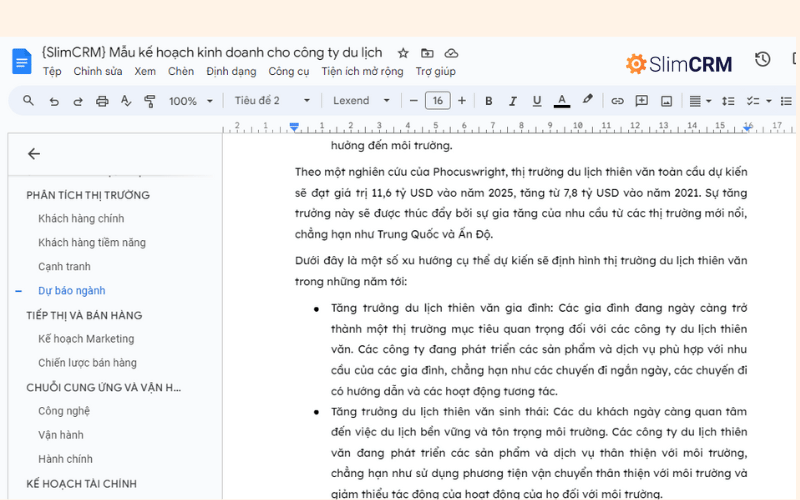Open the Lexend font dropdown
The height and width of the screenshot is (500, 800).
[x=362, y=101]
